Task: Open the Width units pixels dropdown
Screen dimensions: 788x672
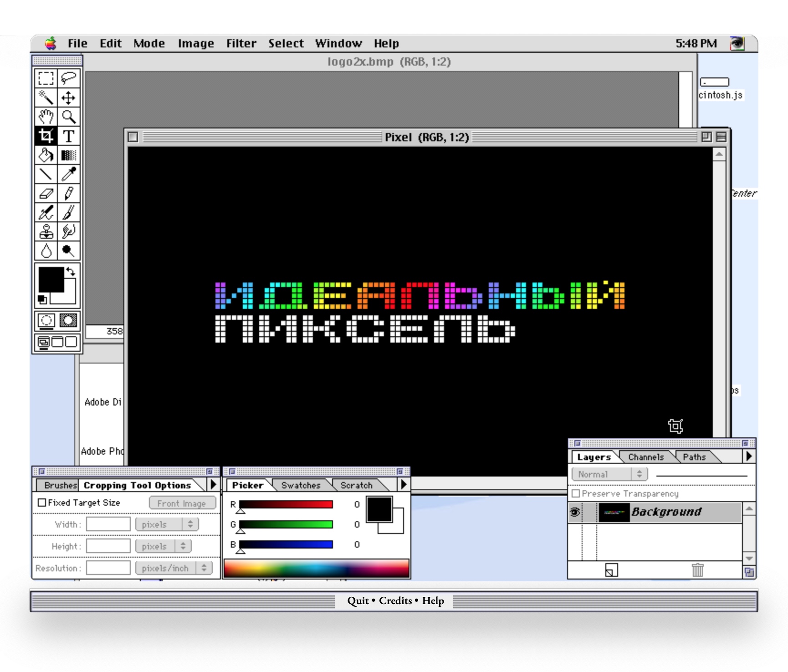Action: pos(166,524)
